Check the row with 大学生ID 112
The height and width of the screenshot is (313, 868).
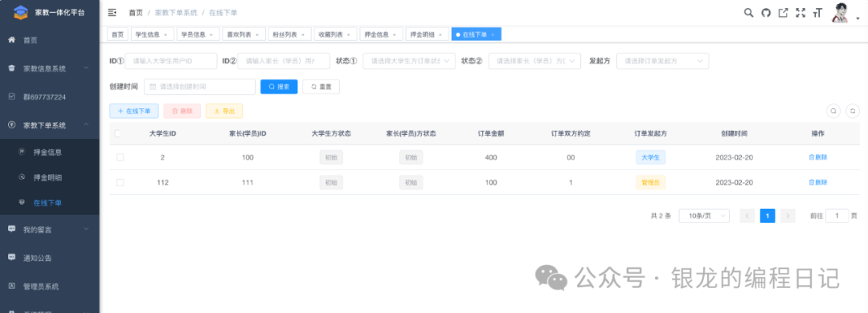(x=120, y=182)
